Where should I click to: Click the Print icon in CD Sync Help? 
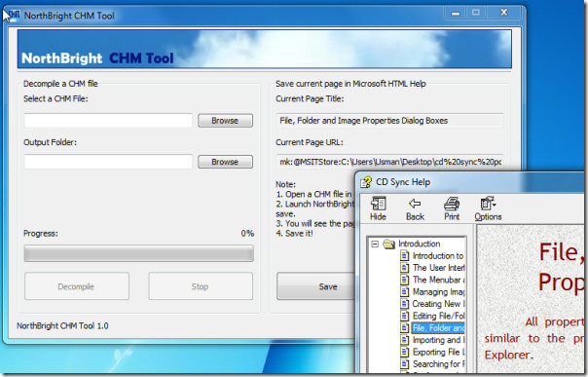coord(452,208)
